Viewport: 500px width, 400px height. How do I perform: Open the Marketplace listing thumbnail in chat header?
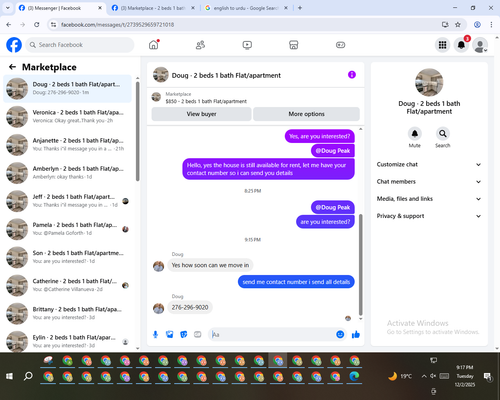click(156, 97)
